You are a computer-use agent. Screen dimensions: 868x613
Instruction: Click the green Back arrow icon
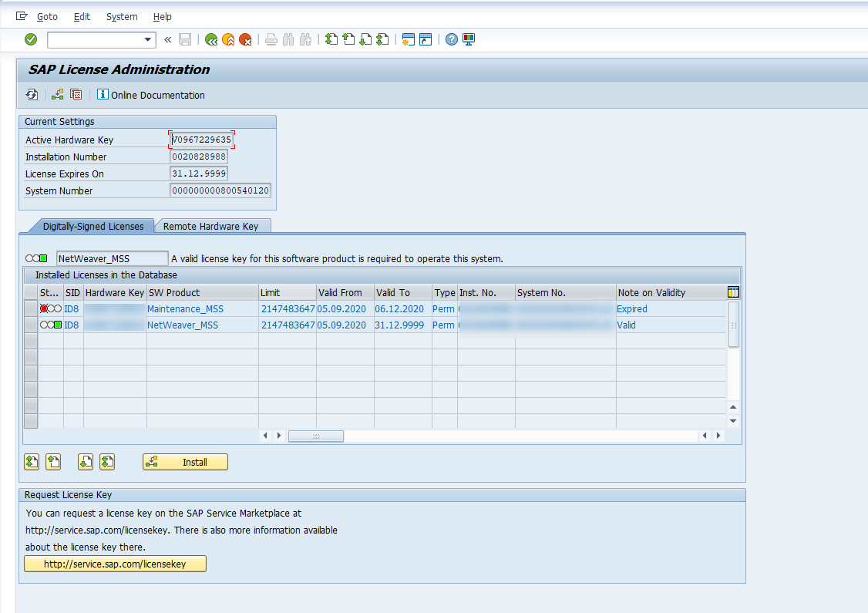[210, 39]
